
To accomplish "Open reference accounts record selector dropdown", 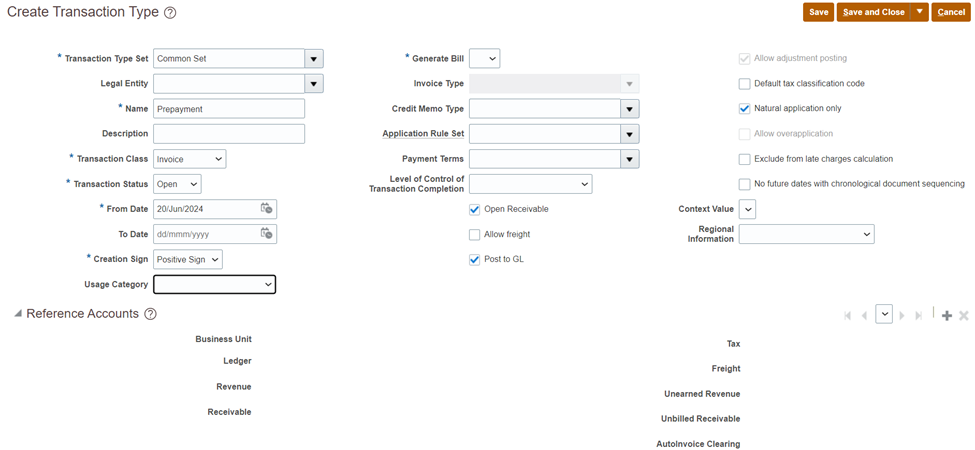I will pyautogui.click(x=884, y=315).
